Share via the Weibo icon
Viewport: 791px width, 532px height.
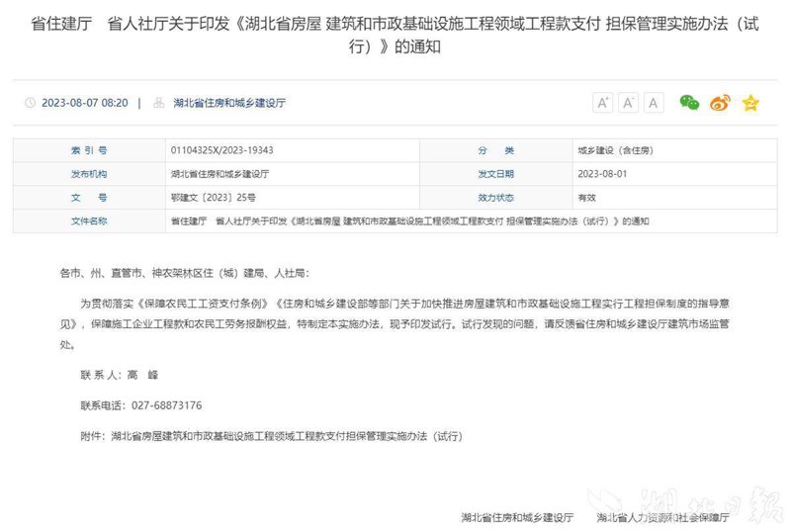point(720,103)
